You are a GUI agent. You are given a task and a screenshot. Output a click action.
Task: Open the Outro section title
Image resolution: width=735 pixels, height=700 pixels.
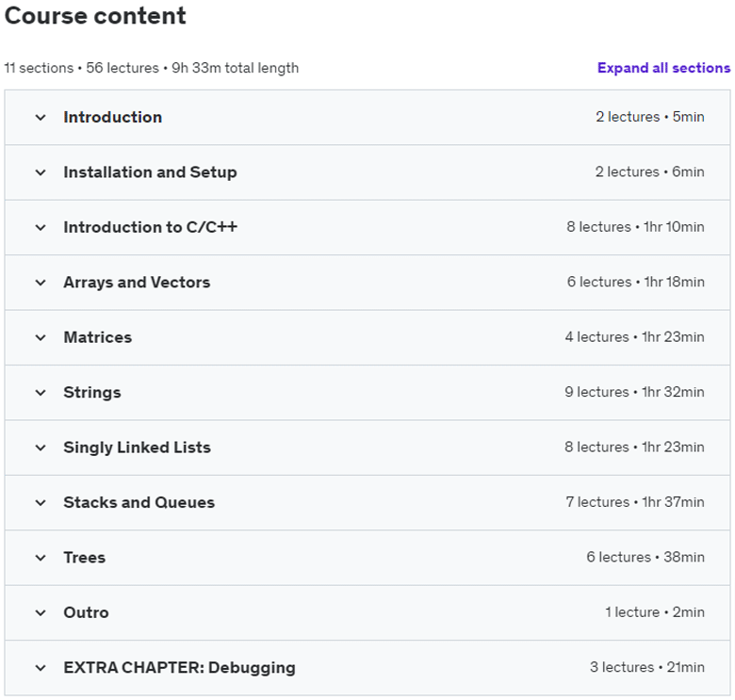click(87, 612)
